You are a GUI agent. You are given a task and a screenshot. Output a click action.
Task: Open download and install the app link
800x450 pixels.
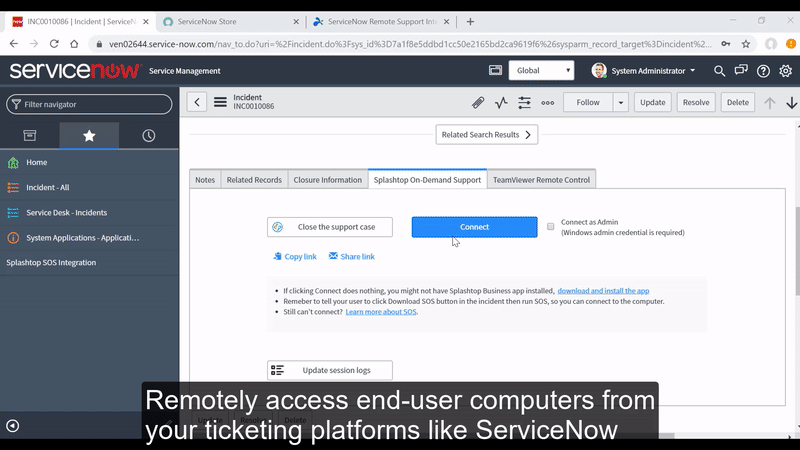tap(603, 291)
